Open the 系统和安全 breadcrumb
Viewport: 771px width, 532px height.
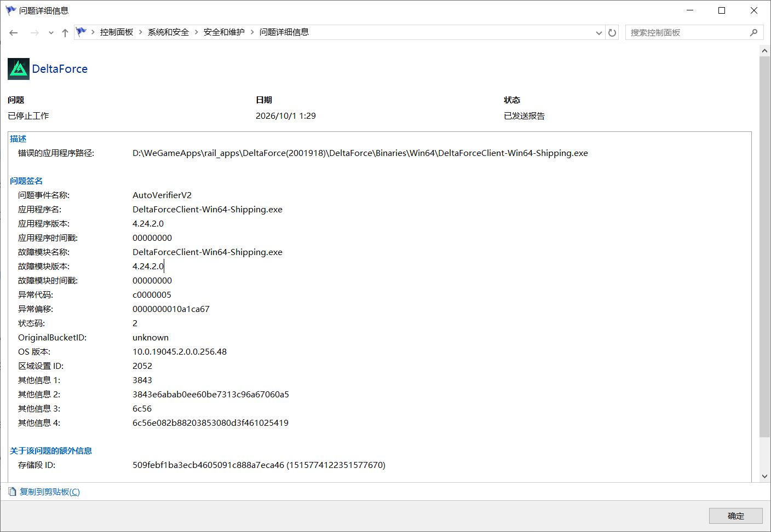[168, 32]
